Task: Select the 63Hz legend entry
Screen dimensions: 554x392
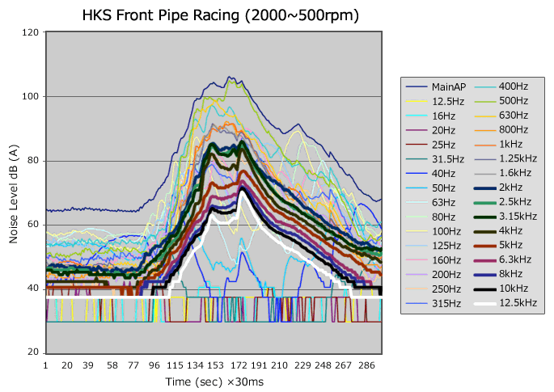Action: click(430, 202)
